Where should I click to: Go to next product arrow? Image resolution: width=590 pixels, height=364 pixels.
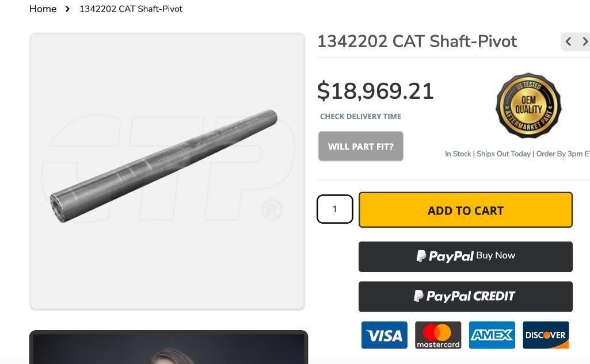pyautogui.click(x=584, y=41)
